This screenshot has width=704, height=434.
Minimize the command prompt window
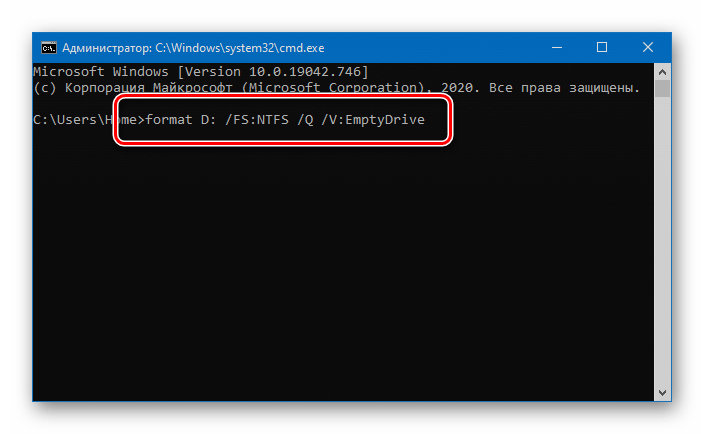tap(557, 47)
